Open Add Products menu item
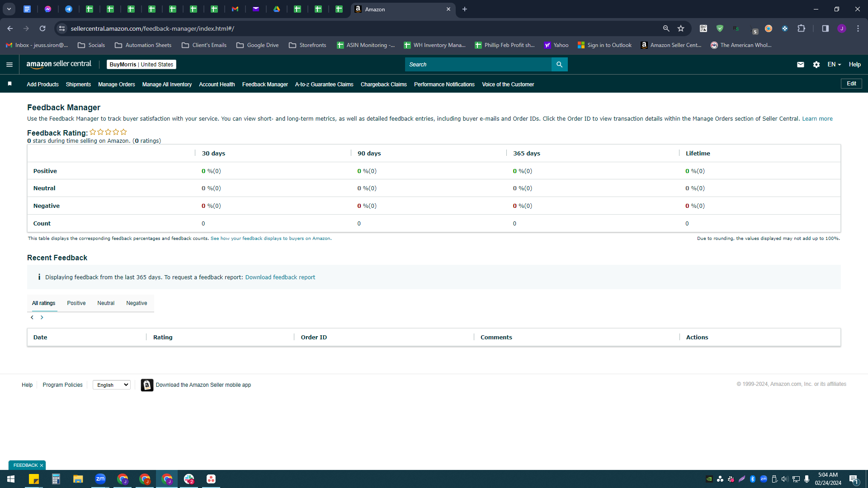 (42, 84)
